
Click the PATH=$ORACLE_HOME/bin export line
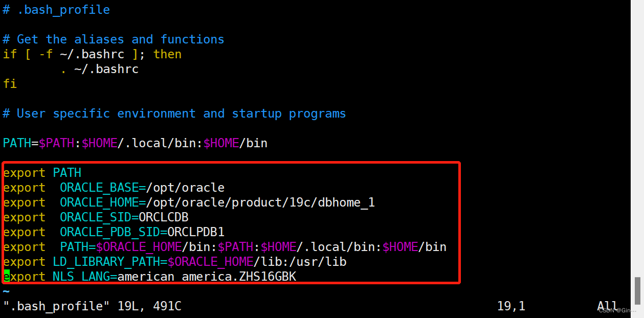pos(225,247)
